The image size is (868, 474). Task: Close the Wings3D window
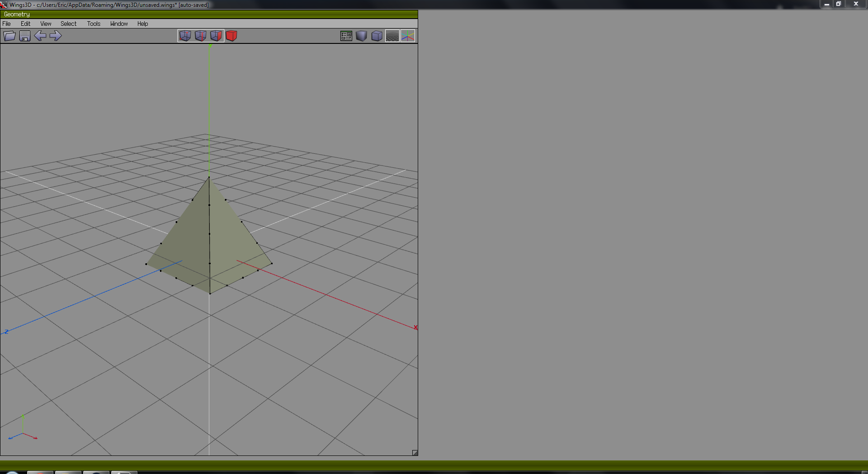tap(856, 4)
